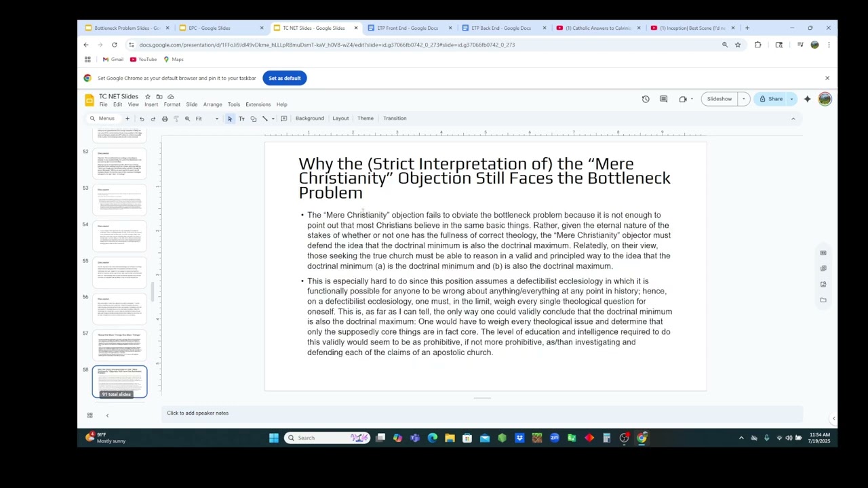
Task: Open the Slideshow options dropdown arrow
Action: click(743, 99)
